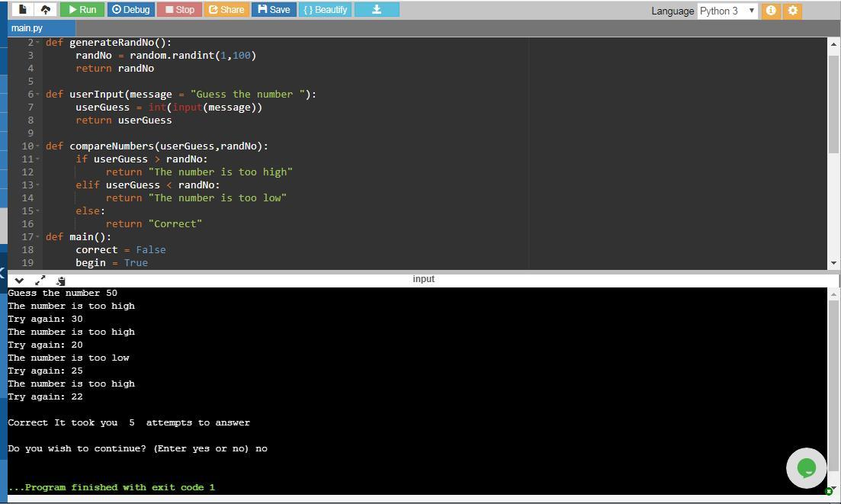Click the Share button
841x504 pixels.
pos(226,10)
